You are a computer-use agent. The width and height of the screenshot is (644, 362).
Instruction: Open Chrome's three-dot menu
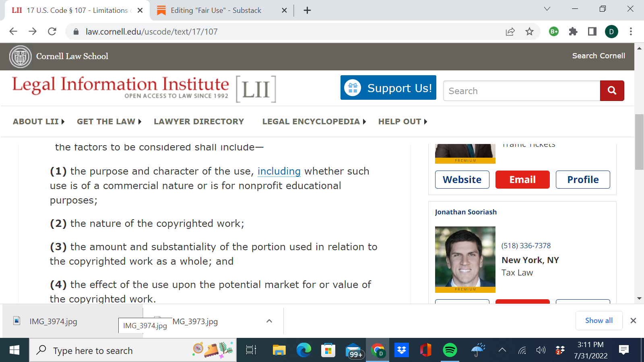(x=631, y=31)
